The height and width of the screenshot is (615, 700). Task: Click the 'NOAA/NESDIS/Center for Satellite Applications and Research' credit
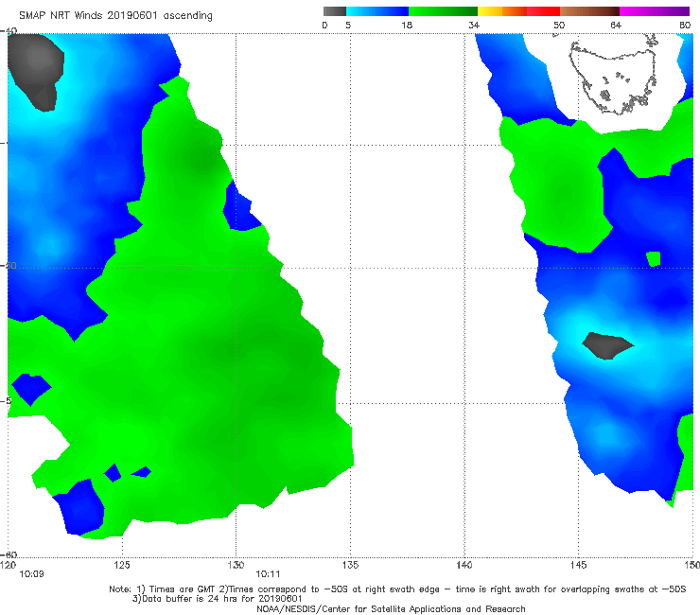click(391, 608)
